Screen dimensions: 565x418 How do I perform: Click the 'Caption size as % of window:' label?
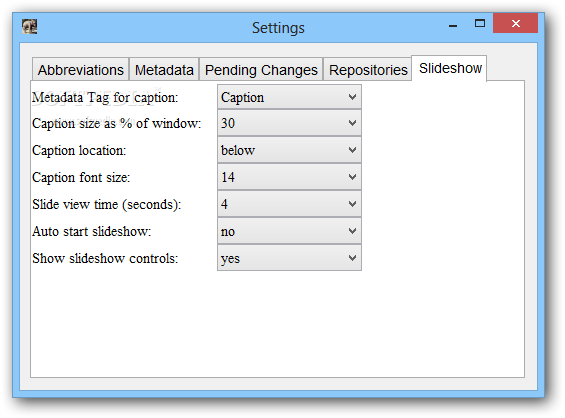coord(116,124)
